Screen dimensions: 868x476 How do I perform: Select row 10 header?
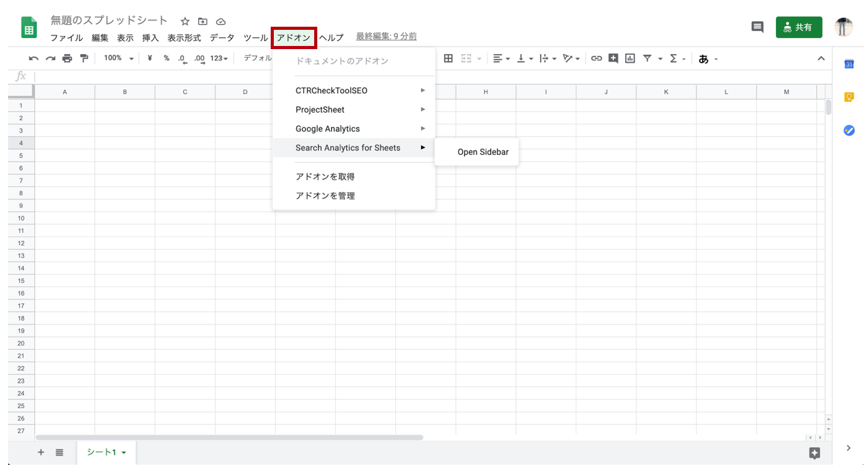21,218
